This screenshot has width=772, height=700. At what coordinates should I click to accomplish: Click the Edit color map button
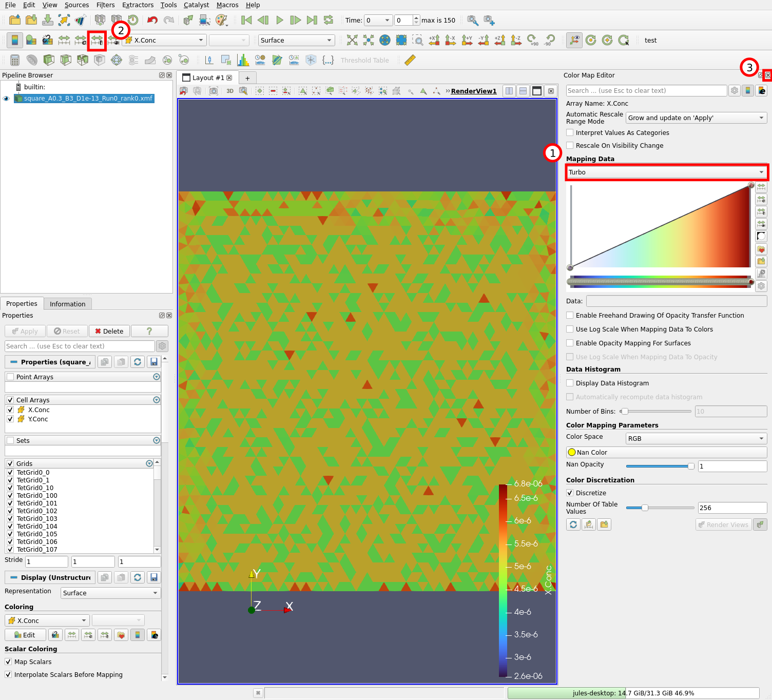(x=25, y=635)
